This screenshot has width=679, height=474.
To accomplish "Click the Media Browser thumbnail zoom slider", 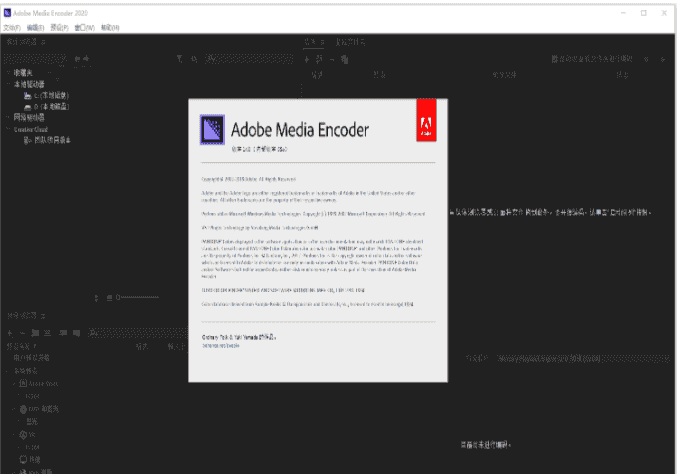I will 138,298.
